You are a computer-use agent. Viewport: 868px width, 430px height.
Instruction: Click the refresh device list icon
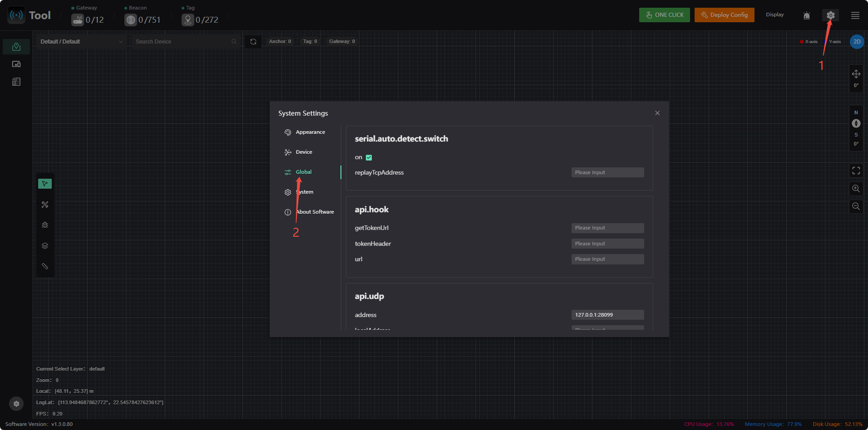(253, 42)
